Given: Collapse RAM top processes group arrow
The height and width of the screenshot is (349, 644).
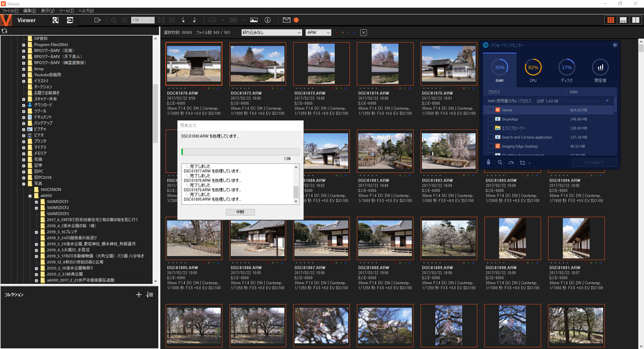Looking at the screenshot, I should coord(607,100).
